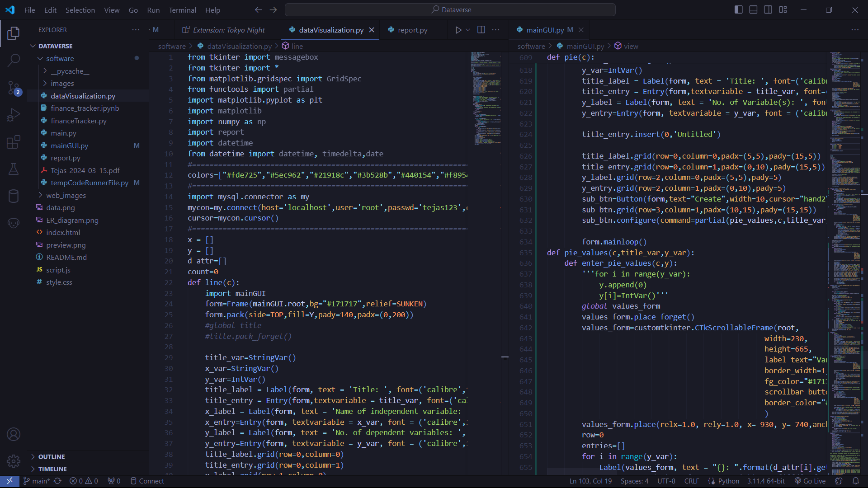Open run button dropdown arrow
This screenshot has height=488, width=868.
click(468, 30)
